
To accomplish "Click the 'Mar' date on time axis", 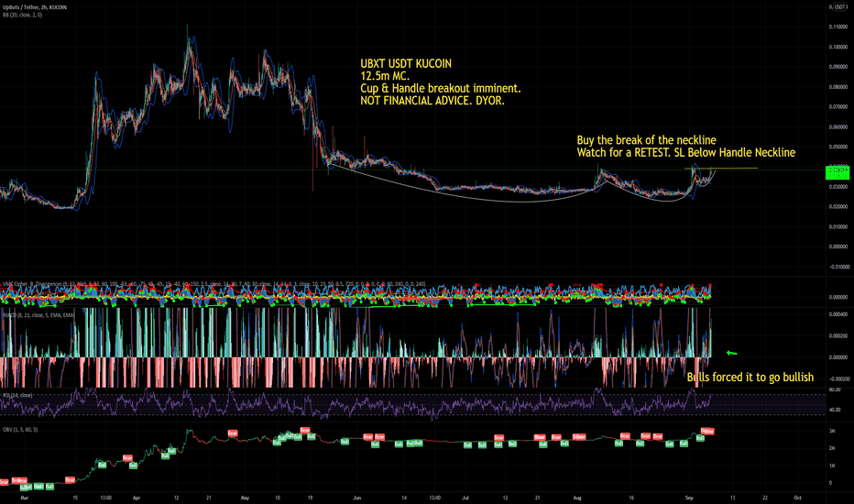I will [x=24, y=498].
